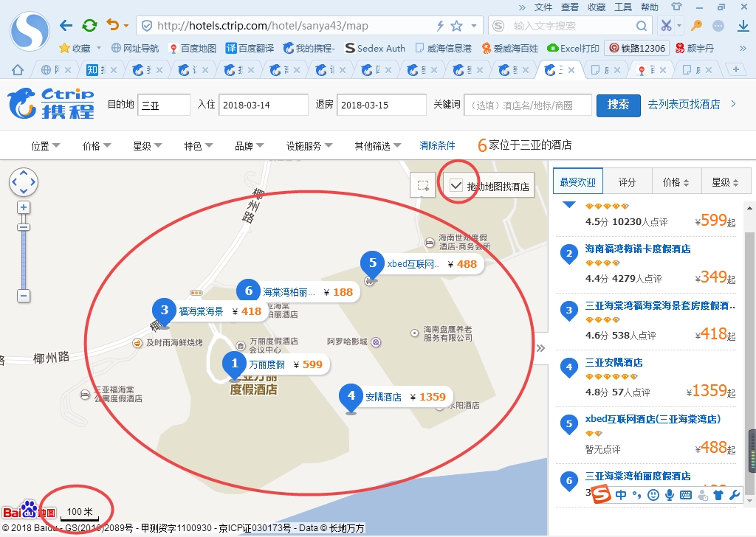This screenshot has height=537, width=756.
Task: Toggle the 拖动地图找酒店 checkbox
Action: click(456, 185)
